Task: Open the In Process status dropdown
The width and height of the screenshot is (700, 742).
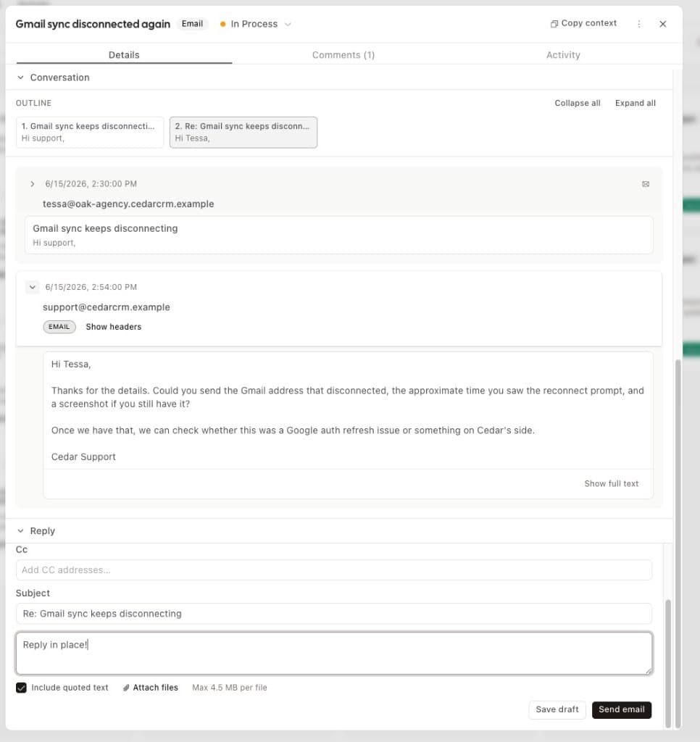Action: pyautogui.click(x=256, y=24)
